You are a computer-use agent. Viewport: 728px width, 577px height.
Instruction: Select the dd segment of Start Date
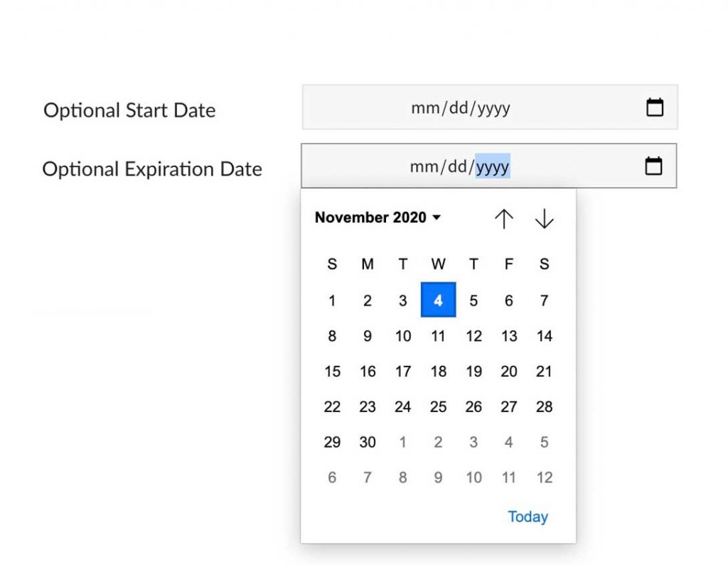click(x=459, y=108)
